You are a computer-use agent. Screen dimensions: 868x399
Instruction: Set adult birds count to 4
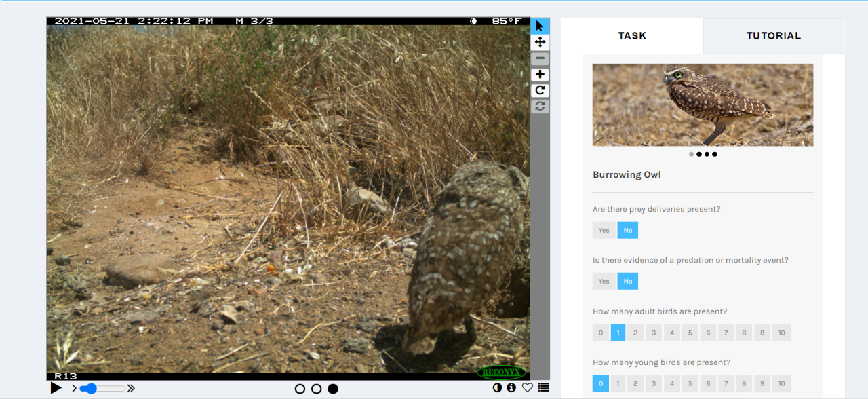tap(671, 332)
